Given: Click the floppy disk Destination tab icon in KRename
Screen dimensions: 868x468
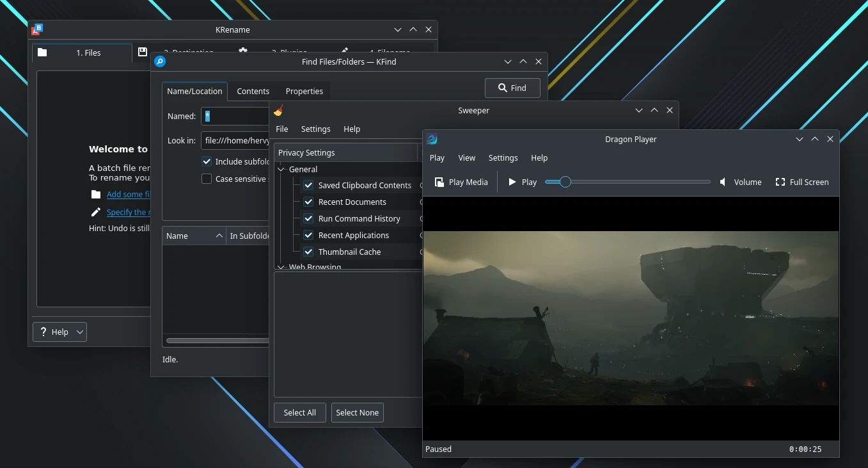Looking at the screenshot, I should 143,52.
